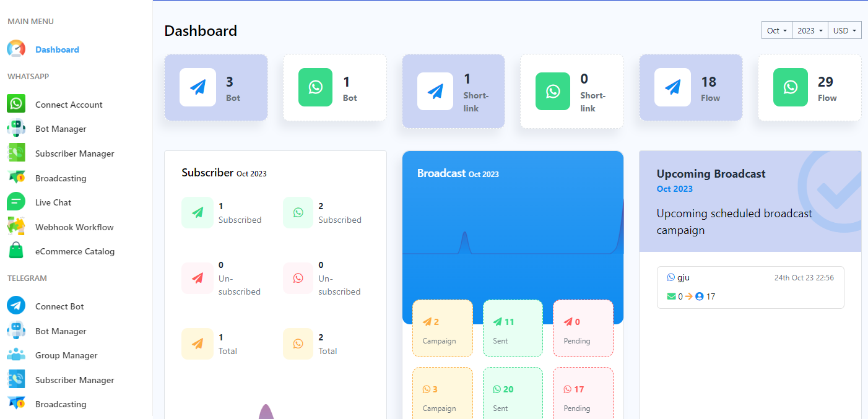
Task: Expand the USD currency dropdown
Action: (844, 30)
